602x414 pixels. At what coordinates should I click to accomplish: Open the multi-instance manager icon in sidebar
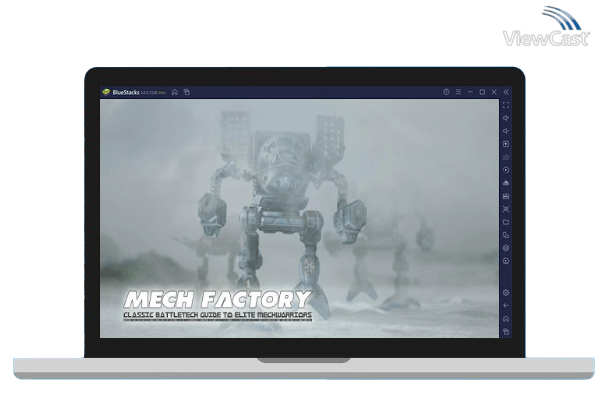tap(506, 235)
